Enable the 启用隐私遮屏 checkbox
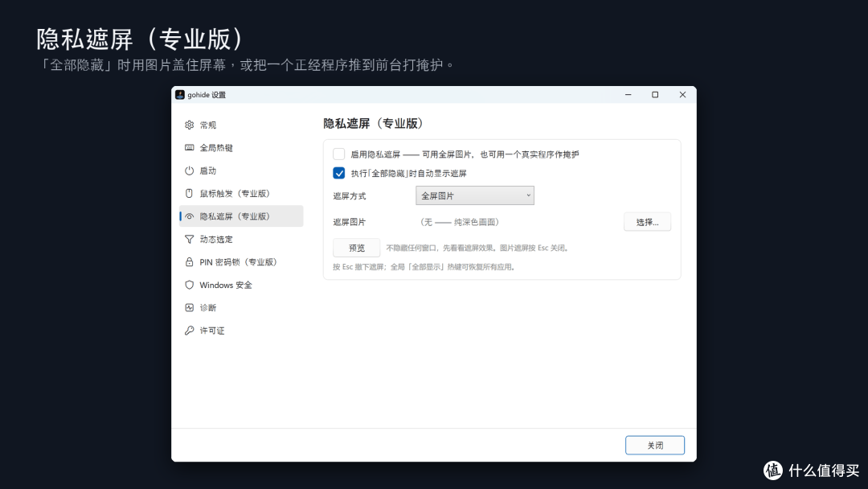This screenshot has height=489, width=868. [339, 154]
